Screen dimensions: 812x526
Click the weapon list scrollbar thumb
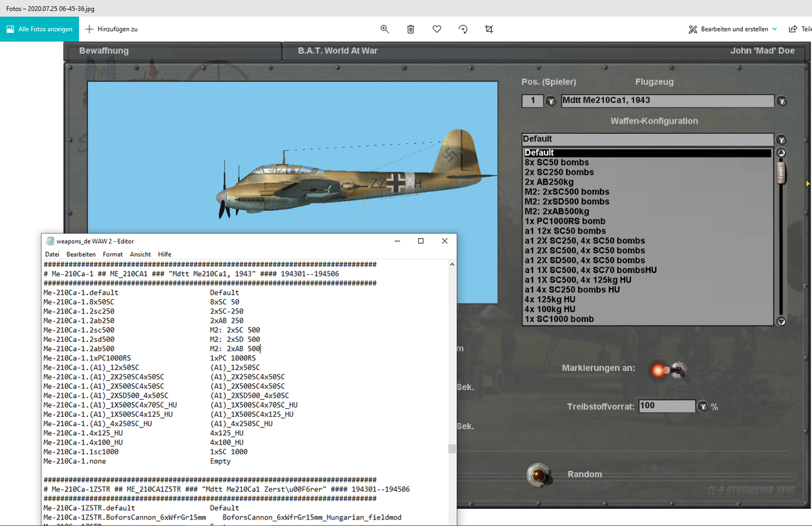click(780, 173)
